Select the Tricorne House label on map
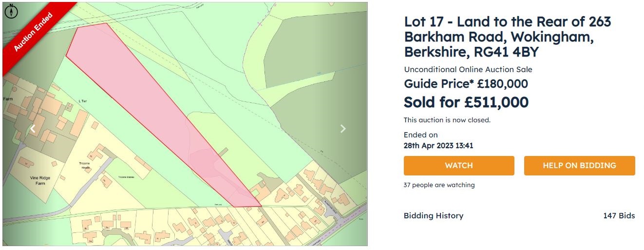644x250 pixels. tap(85, 166)
